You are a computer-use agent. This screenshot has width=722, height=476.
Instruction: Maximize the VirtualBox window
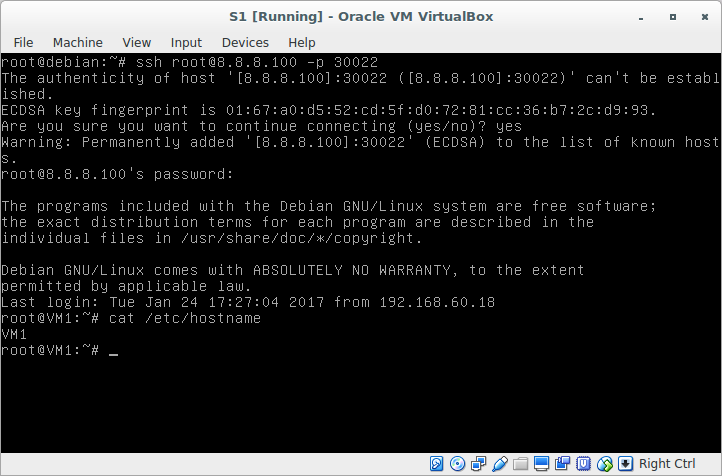pos(673,17)
